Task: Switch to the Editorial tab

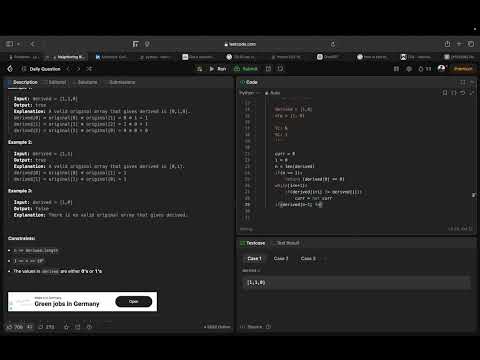Action: click(55, 82)
